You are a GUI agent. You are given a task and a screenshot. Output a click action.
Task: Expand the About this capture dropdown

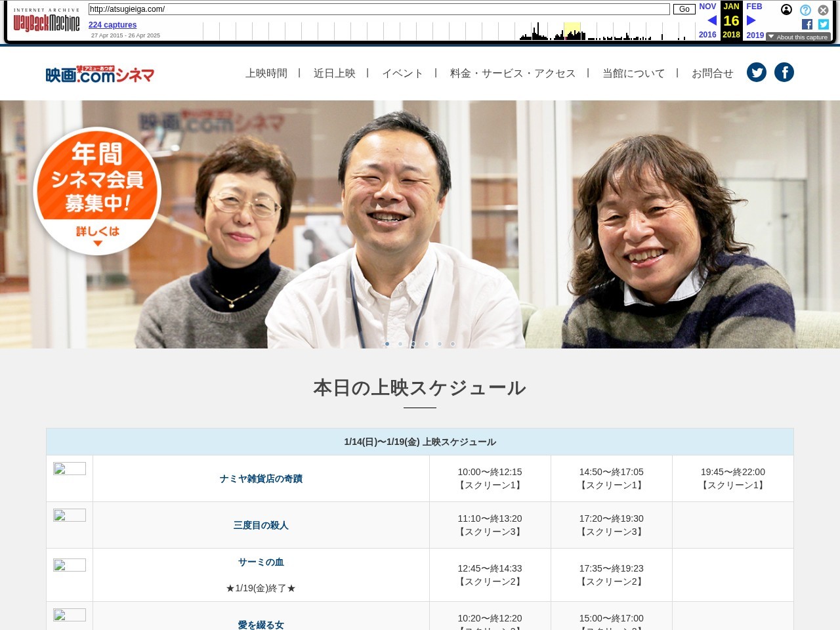pyautogui.click(x=798, y=37)
